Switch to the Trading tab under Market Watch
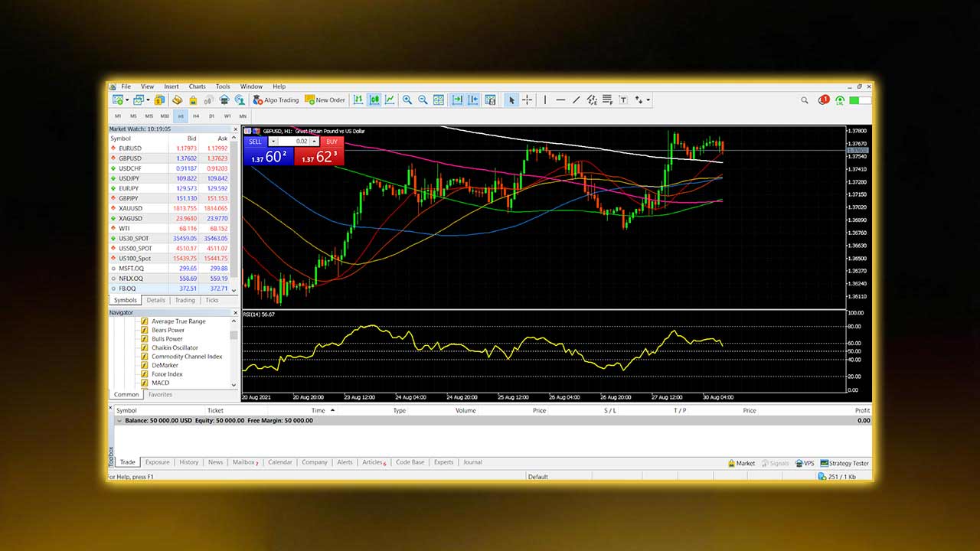Screen dimensions: 980x551 pos(185,300)
